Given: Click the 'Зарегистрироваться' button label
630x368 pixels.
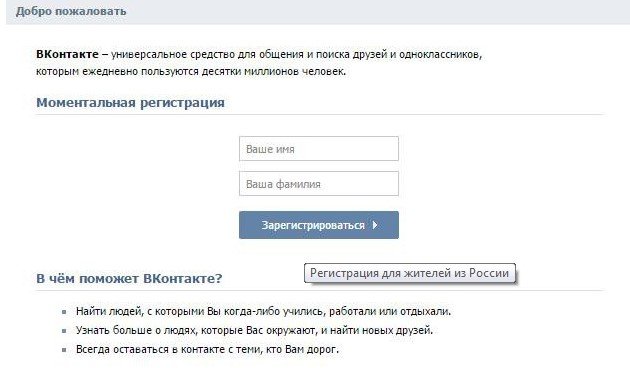Looking at the screenshot, I should click(313, 225).
